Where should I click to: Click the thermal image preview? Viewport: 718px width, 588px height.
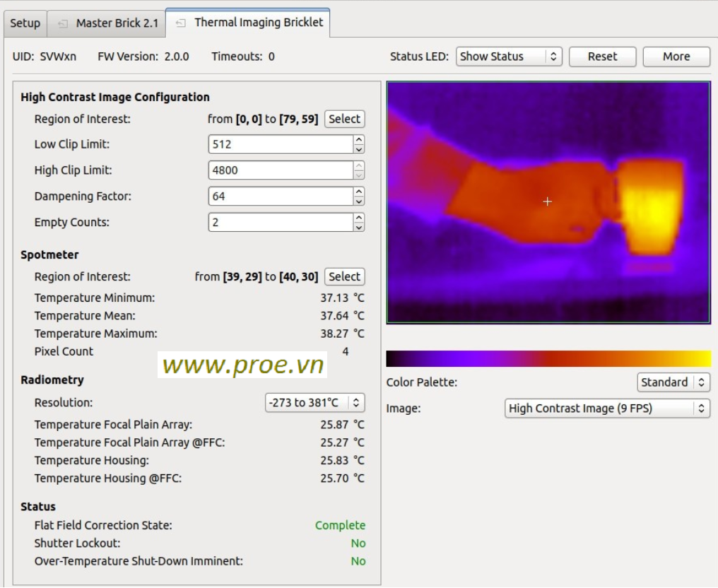548,202
